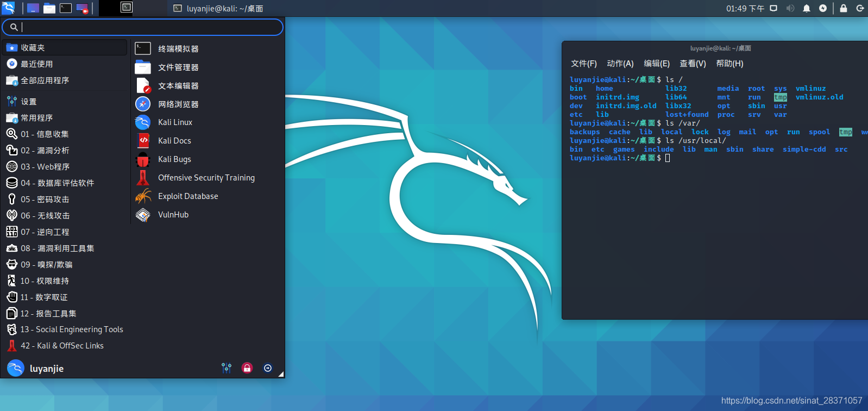Image resolution: width=868 pixels, height=411 pixels.
Task: Launch 终端模拟器 from favorites
Action: pyautogui.click(x=207, y=48)
